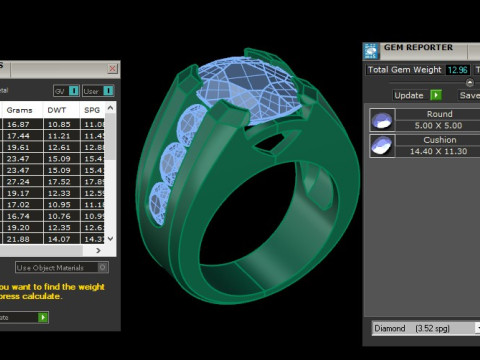
Task: Select the 14.40 X 11.30 size cell
Action: 439,151
